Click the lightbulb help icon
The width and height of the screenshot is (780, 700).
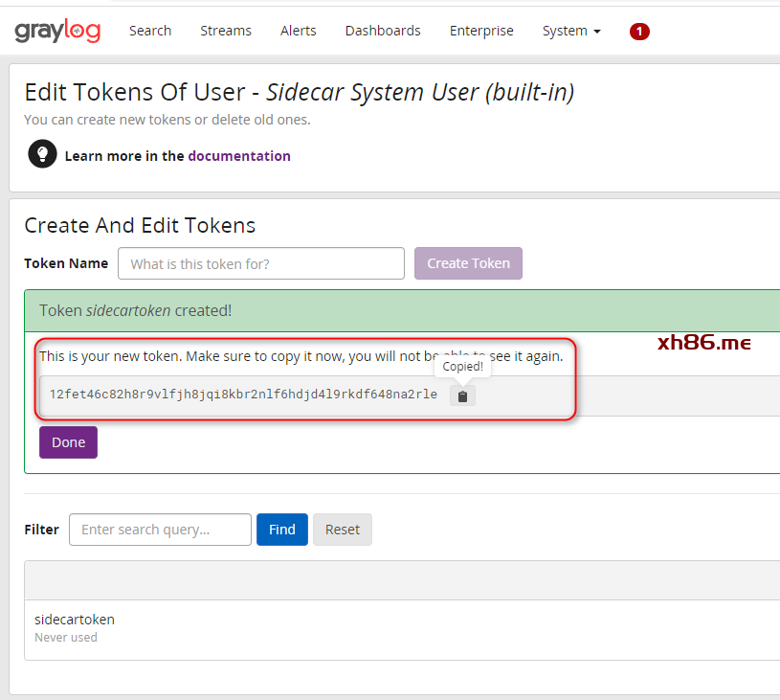(42, 154)
